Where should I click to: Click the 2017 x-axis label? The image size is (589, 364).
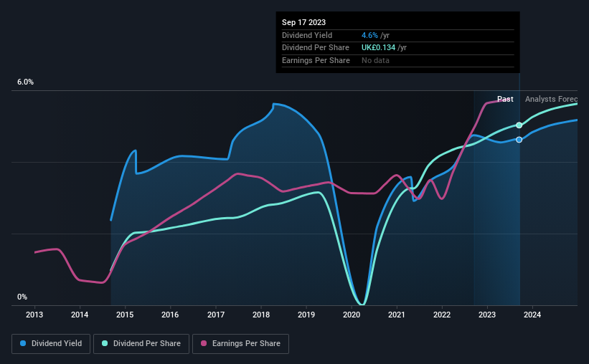[x=216, y=315]
